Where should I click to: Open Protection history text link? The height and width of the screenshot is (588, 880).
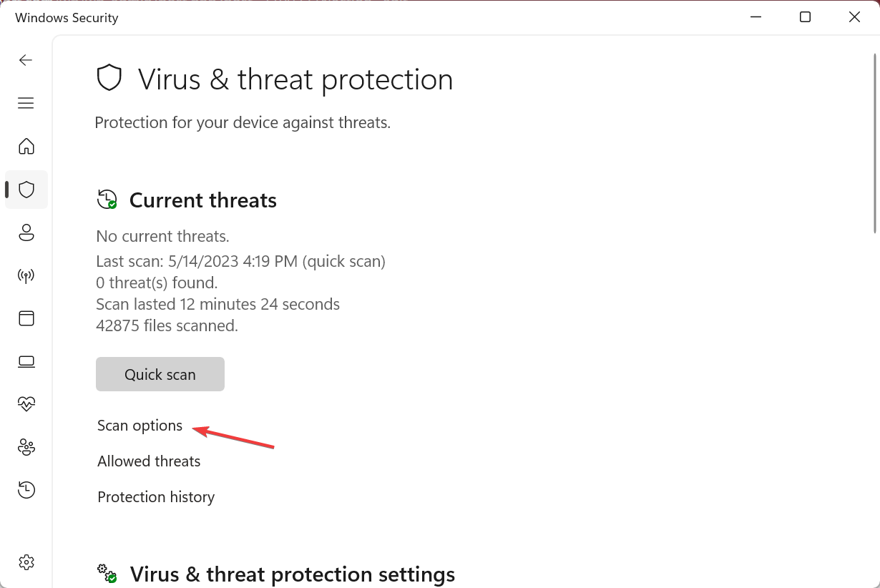[156, 497]
